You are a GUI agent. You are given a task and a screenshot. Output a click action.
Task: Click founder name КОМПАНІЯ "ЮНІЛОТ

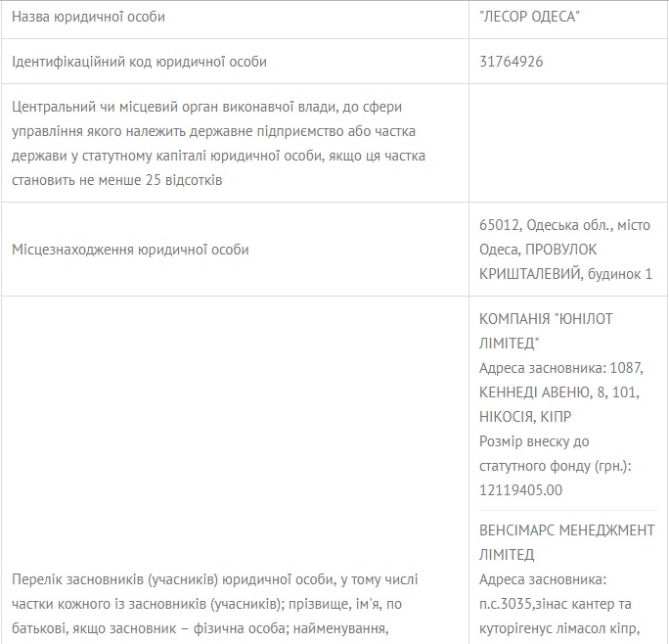pyautogui.click(x=546, y=319)
